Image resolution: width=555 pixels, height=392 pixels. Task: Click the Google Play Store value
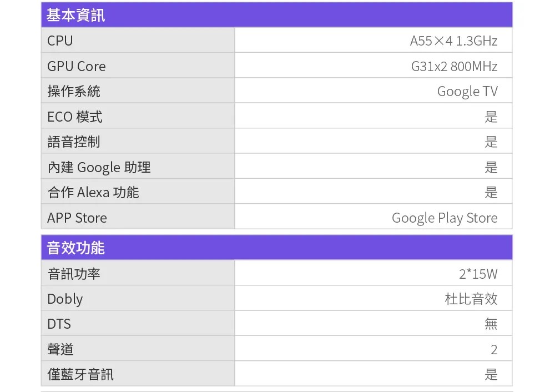(x=445, y=218)
